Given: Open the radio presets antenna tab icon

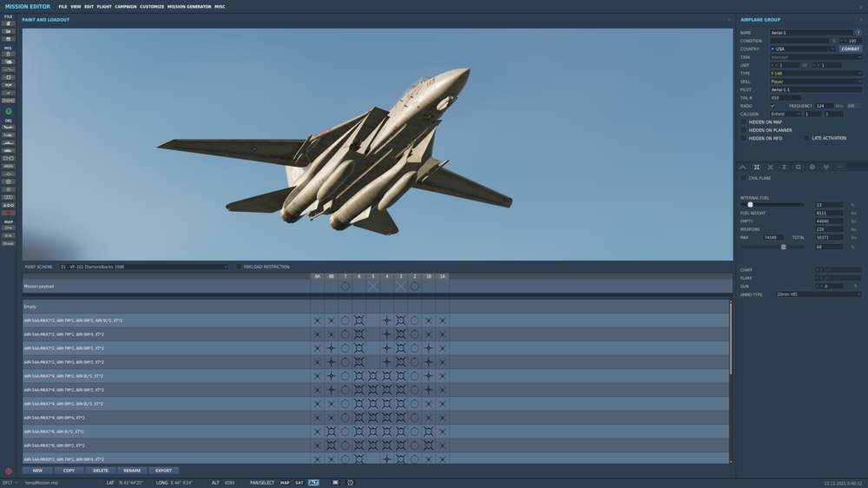Looking at the screenshot, I should [x=826, y=168].
